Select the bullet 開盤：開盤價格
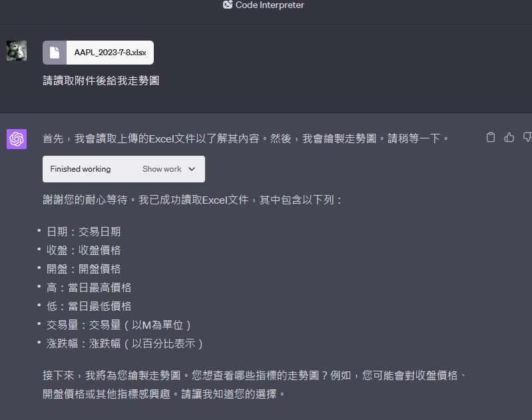532x420 pixels. click(83, 269)
